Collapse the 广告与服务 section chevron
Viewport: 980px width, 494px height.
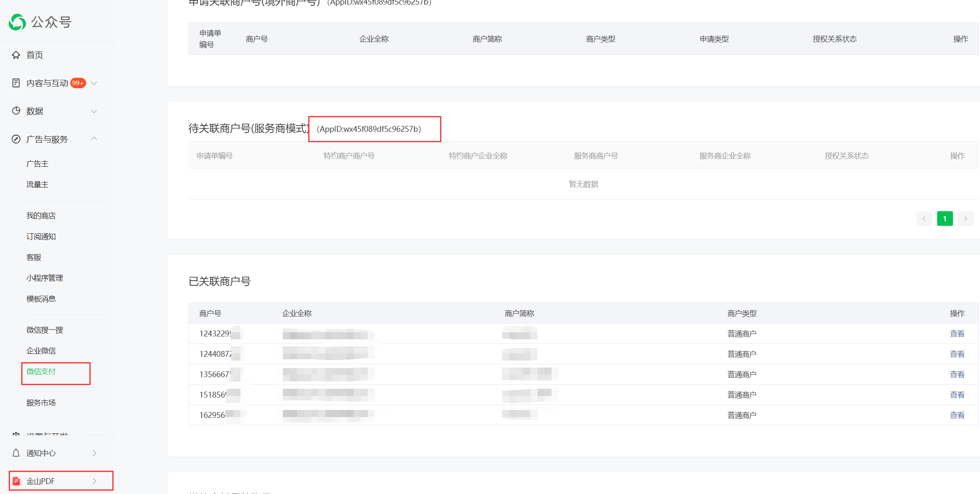[94, 139]
